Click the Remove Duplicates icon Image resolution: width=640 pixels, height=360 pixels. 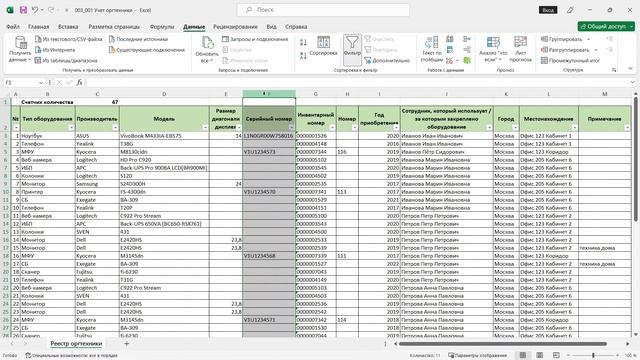(449, 50)
